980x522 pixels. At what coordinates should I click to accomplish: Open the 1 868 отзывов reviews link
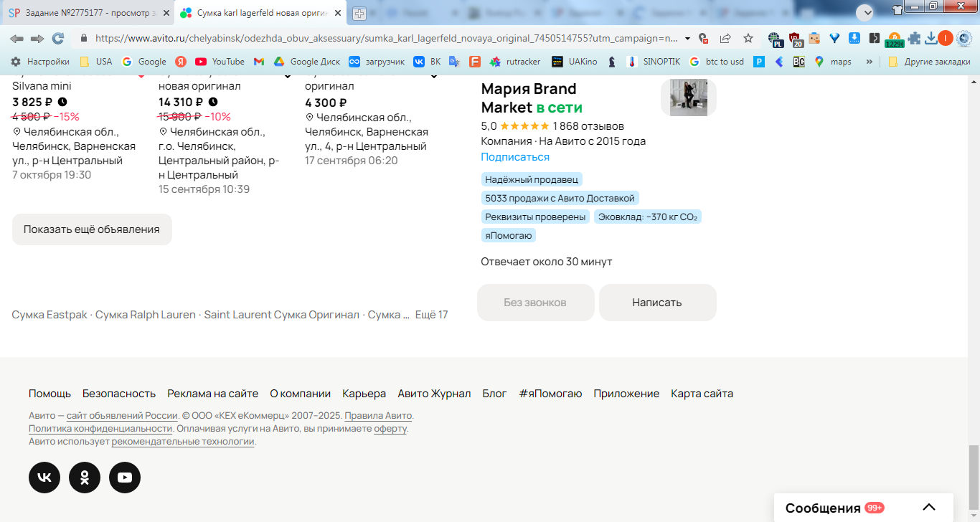[588, 126]
